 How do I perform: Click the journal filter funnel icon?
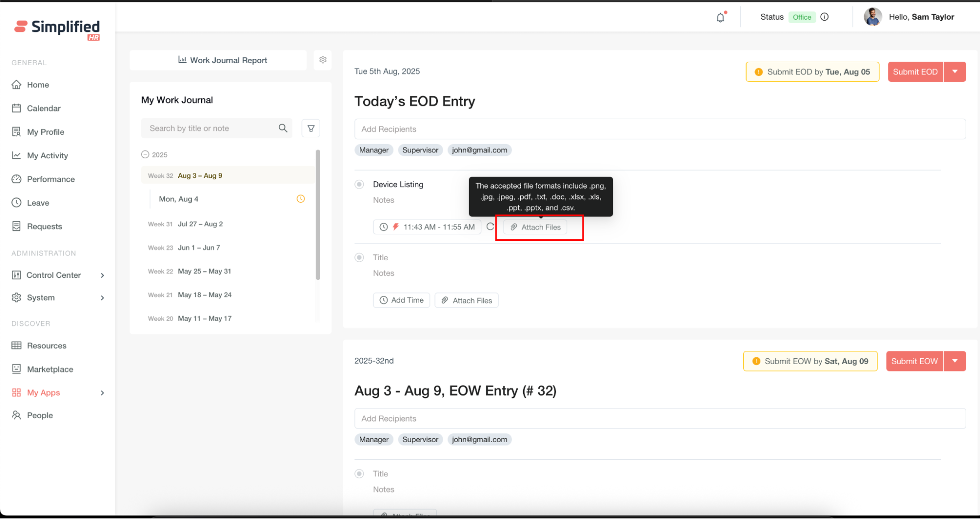(x=311, y=128)
